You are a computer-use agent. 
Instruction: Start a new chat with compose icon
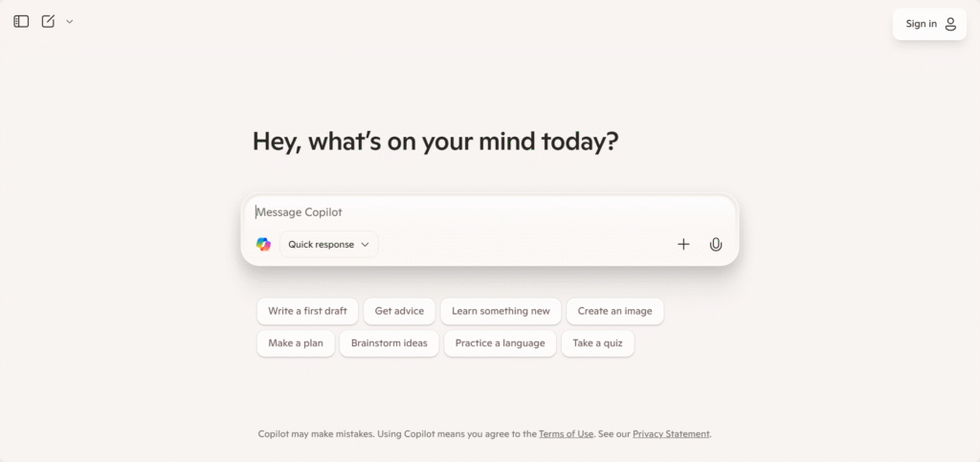(x=48, y=21)
